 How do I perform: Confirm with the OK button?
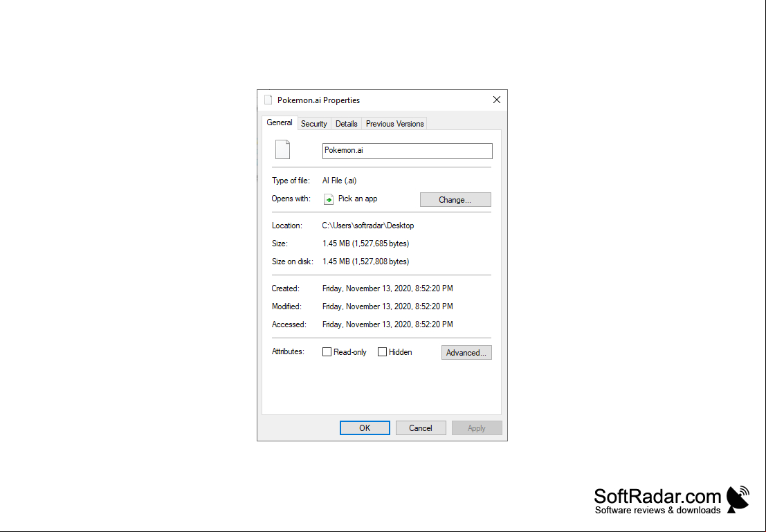click(x=365, y=428)
